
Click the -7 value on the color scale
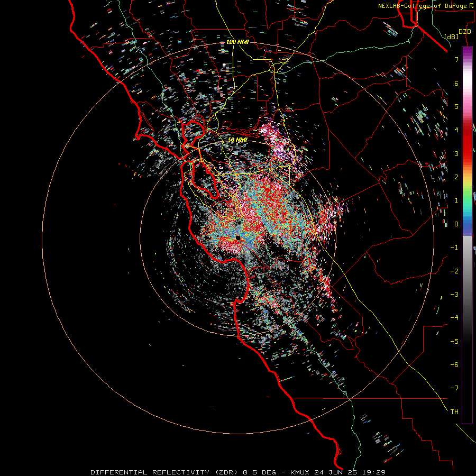tap(454, 388)
